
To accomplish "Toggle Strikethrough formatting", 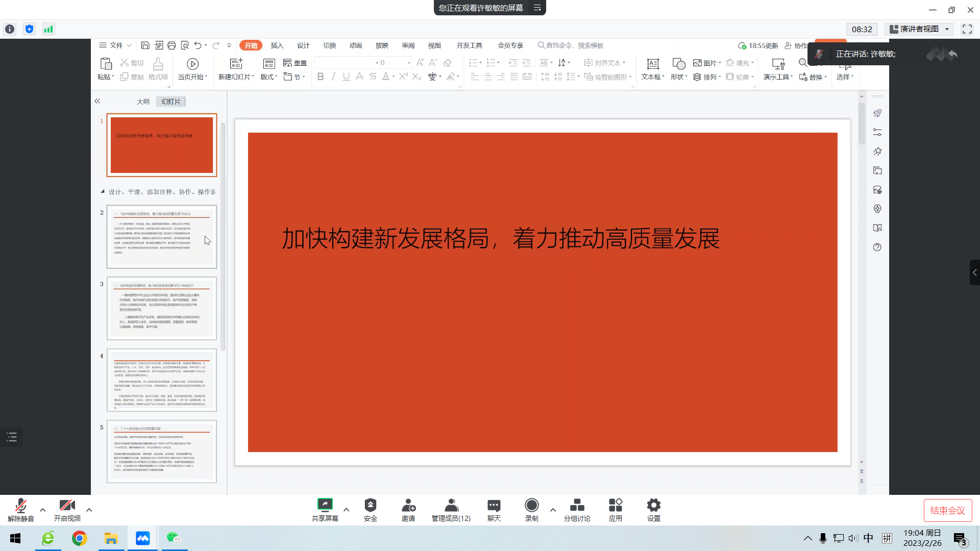I will pos(373,77).
